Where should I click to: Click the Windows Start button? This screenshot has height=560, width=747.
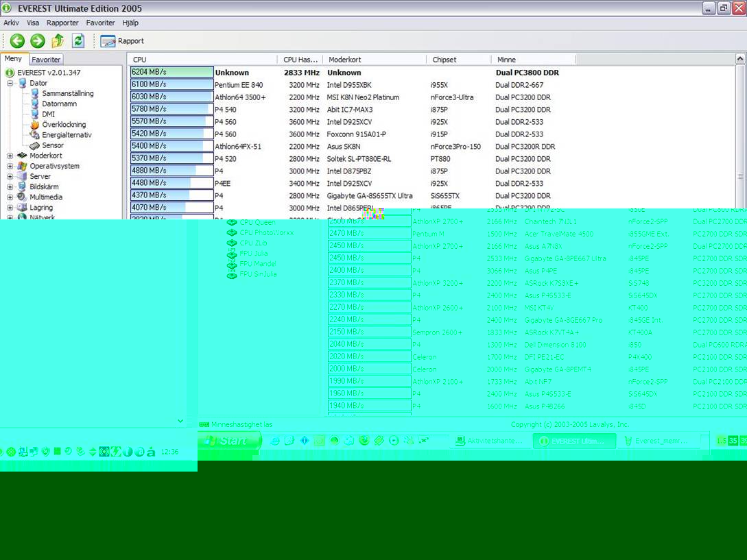229,441
